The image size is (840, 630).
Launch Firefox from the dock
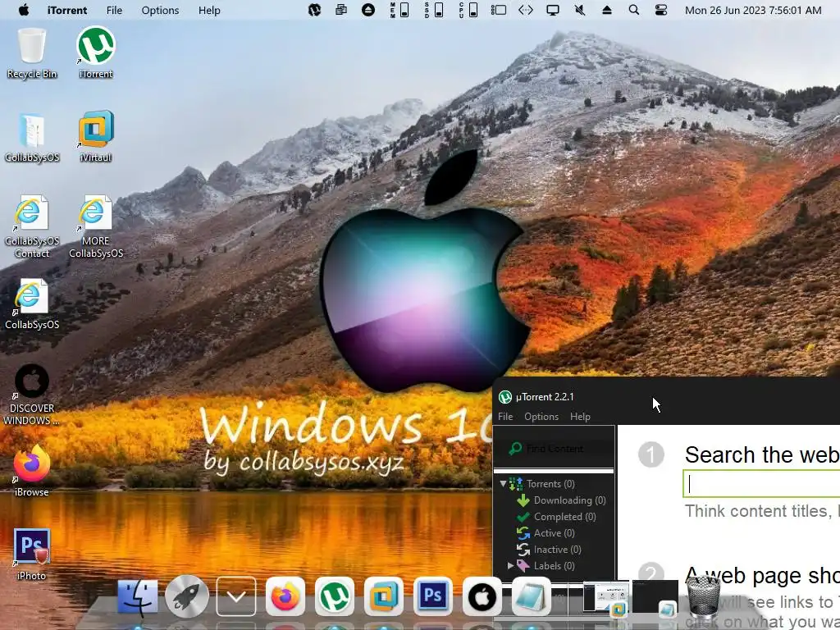tap(285, 596)
